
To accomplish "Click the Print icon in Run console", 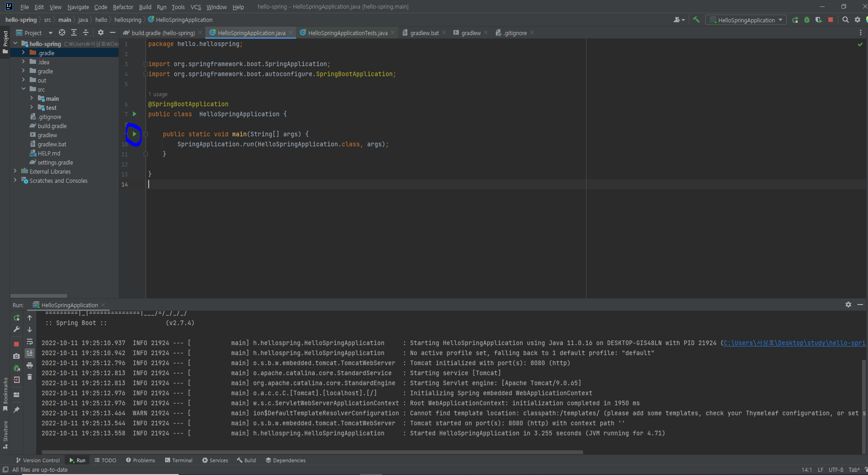I will pos(30,365).
